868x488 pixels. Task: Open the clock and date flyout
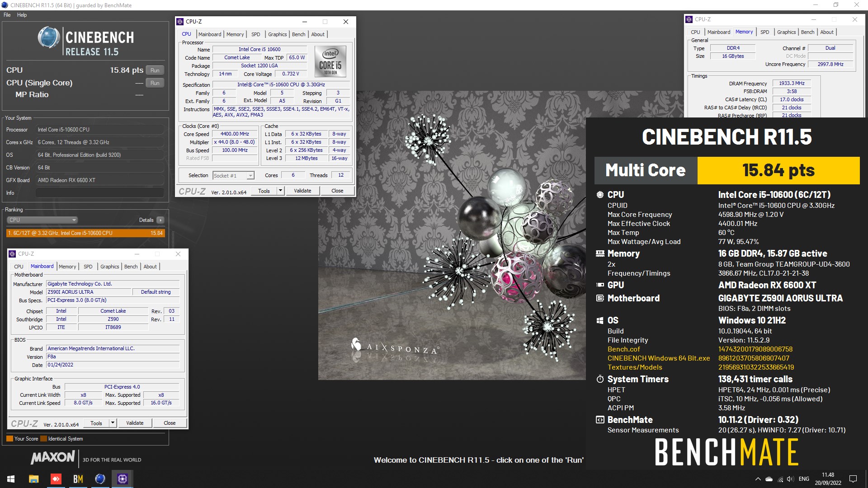coord(828,479)
